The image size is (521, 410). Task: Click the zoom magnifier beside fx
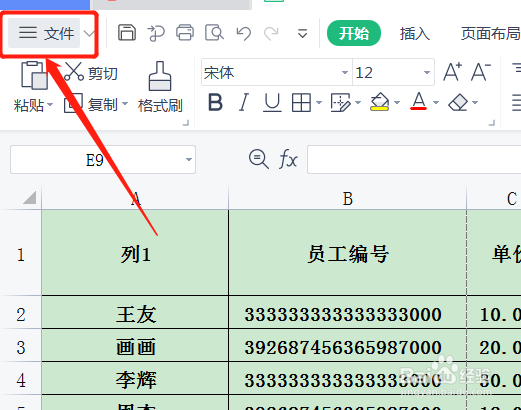click(258, 159)
